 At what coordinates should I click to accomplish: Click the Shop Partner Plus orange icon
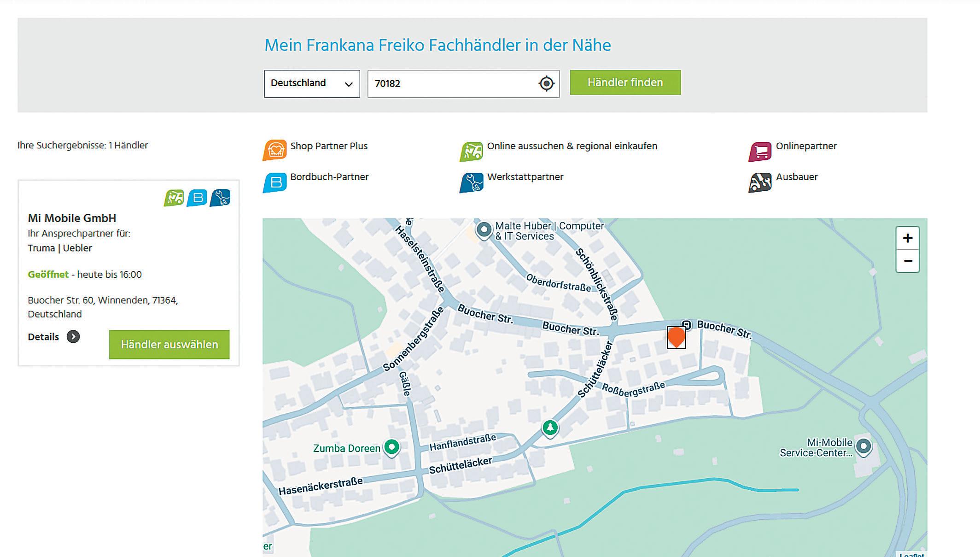click(275, 150)
